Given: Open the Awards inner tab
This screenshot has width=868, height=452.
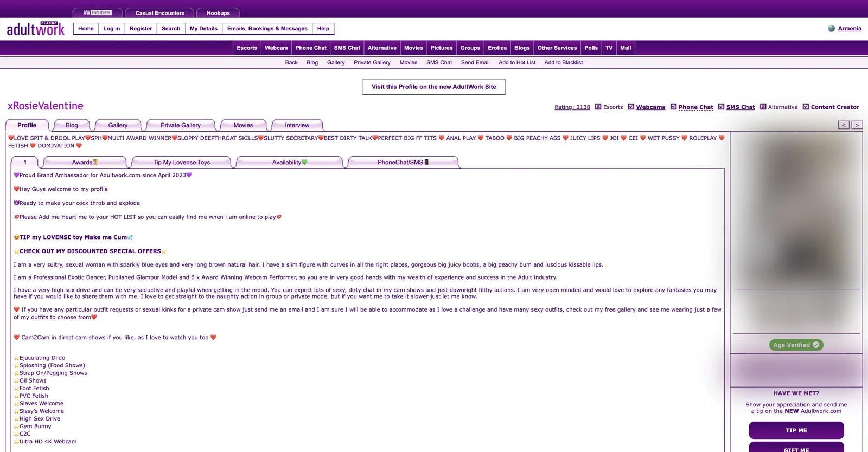Looking at the screenshot, I should [x=85, y=162].
